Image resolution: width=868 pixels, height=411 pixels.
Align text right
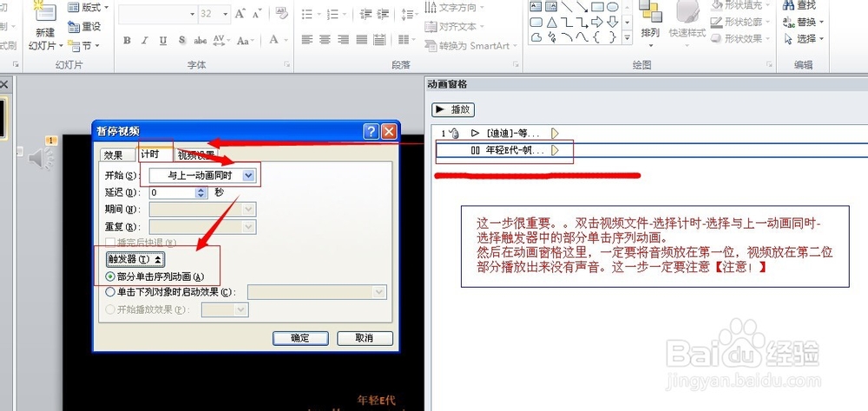[343, 40]
